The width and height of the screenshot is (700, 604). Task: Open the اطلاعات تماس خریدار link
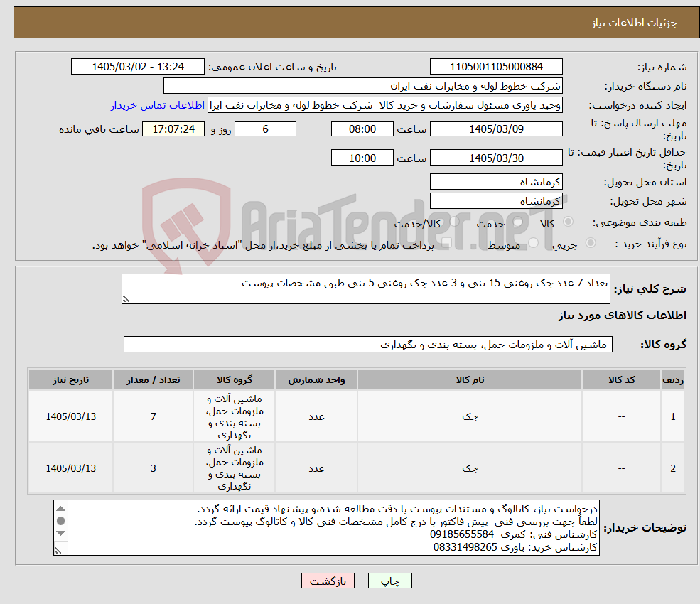pos(158,105)
